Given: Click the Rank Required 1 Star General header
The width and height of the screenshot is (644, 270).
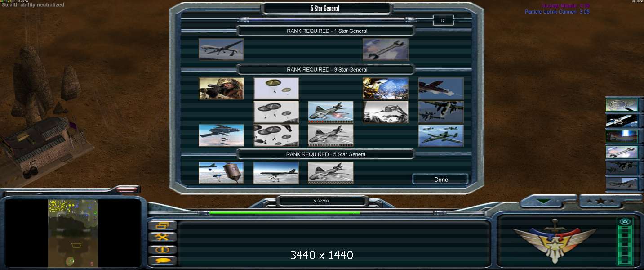Looking at the screenshot, I should point(327,31).
